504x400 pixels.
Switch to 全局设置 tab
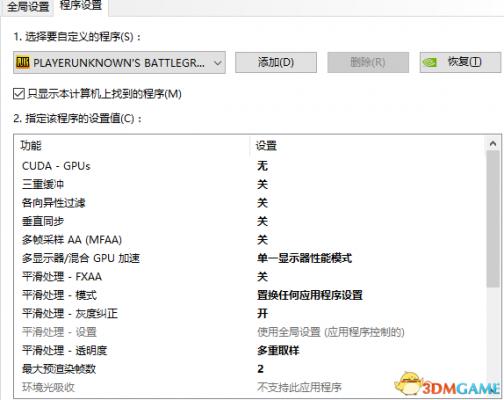click(x=28, y=7)
